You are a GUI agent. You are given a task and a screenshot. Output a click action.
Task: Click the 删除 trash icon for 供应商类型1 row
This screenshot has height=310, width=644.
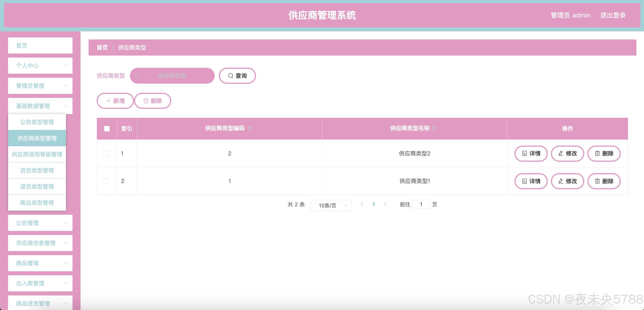coord(597,181)
